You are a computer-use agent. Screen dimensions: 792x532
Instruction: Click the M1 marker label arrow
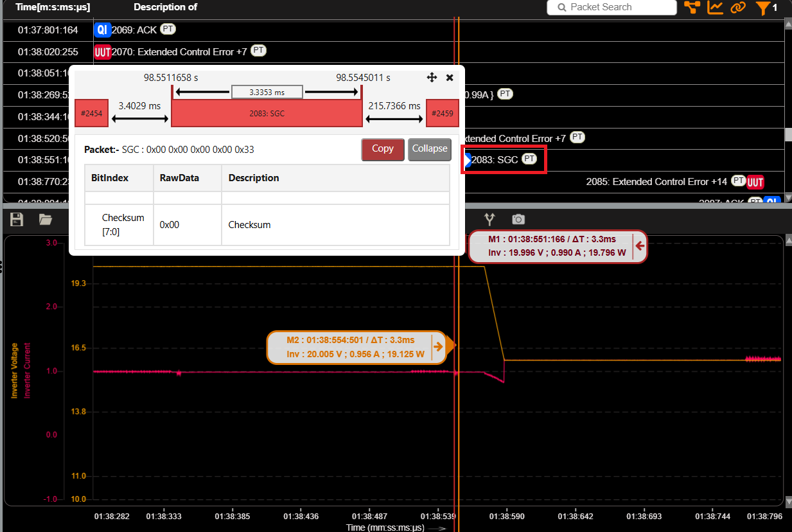click(640, 245)
